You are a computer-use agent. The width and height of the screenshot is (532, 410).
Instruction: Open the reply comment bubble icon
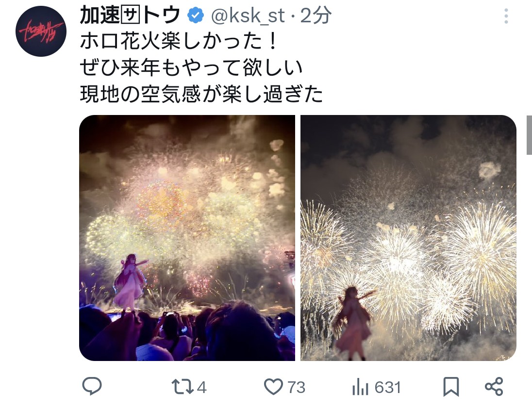[x=92, y=386]
